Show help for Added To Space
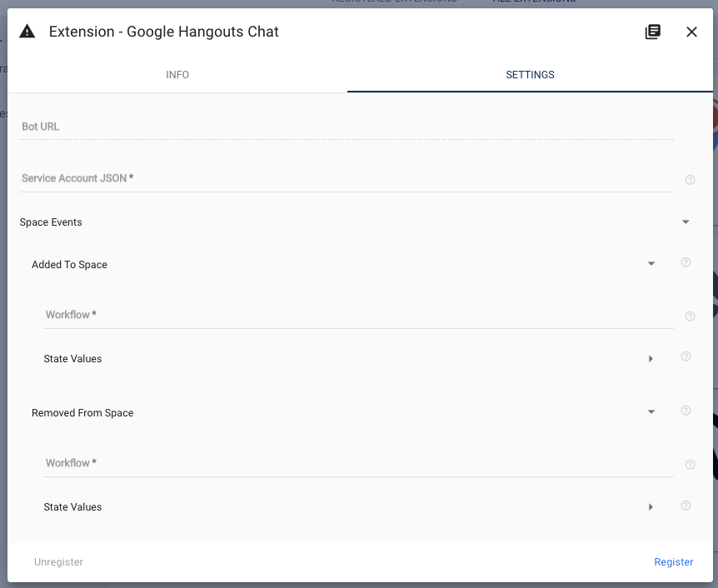 click(x=686, y=262)
